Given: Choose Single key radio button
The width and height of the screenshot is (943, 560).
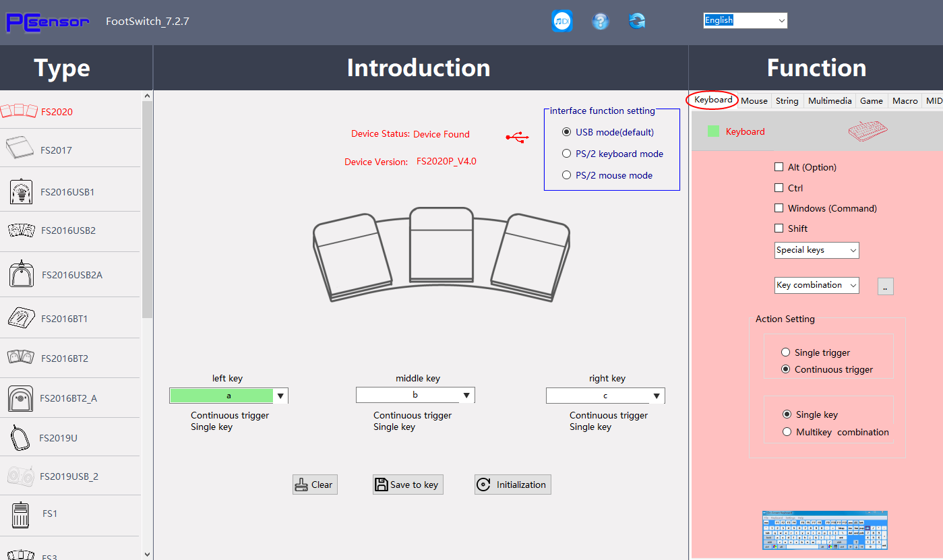Looking at the screenshot, I should tap(787, 414).
